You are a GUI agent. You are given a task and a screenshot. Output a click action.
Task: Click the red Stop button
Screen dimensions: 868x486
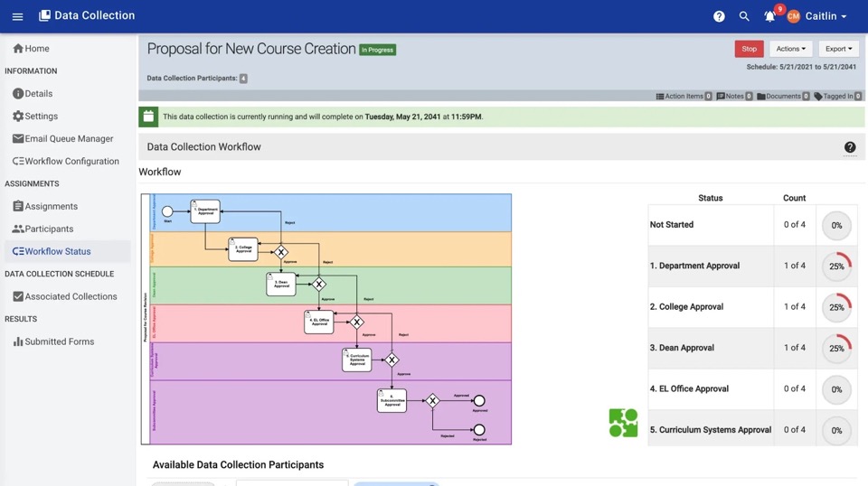749,49
